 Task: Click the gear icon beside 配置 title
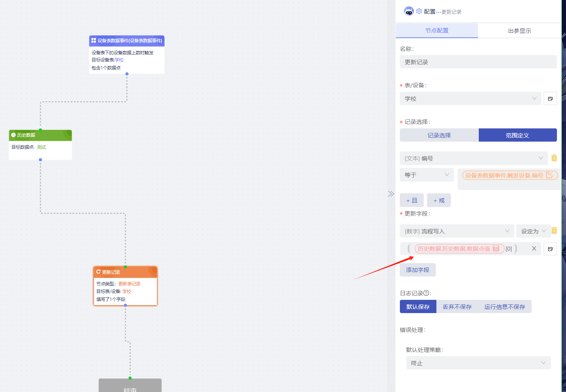coord(419,11)
